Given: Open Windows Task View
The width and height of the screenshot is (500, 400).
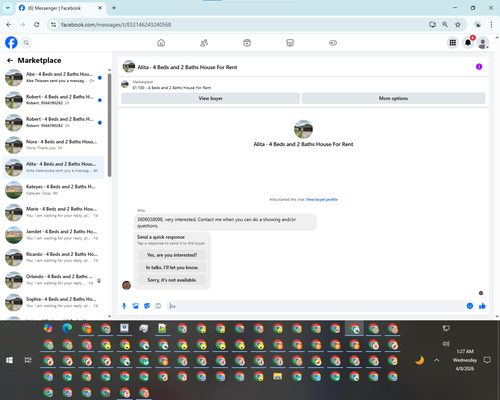Looking at the screenshot, I should [28, 360].
